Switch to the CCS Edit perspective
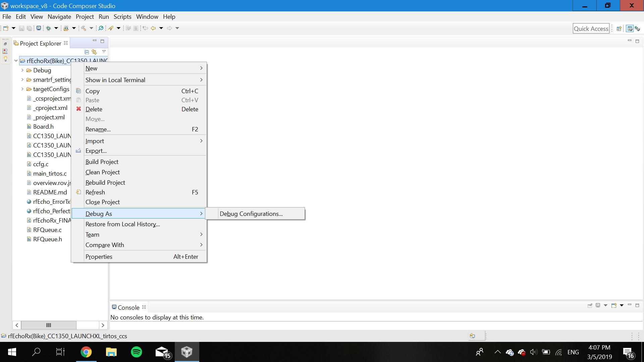644x362 pixels. tap(630, 29)
